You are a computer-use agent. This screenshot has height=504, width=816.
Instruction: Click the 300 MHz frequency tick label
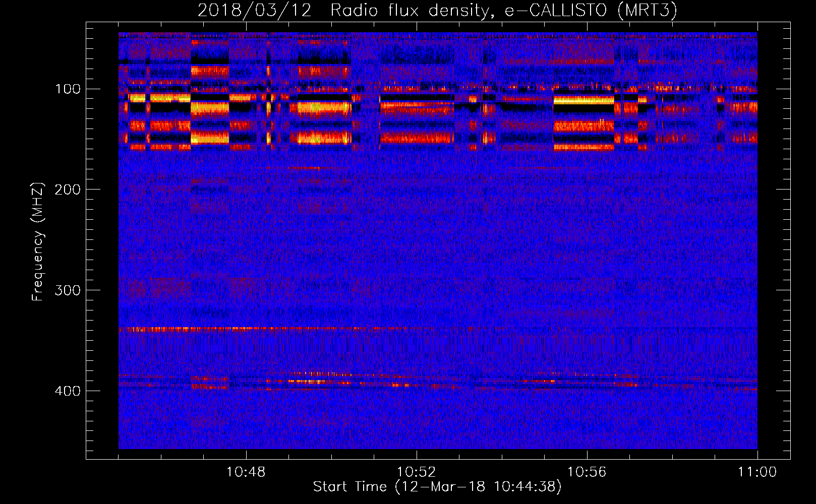point(68,290)
